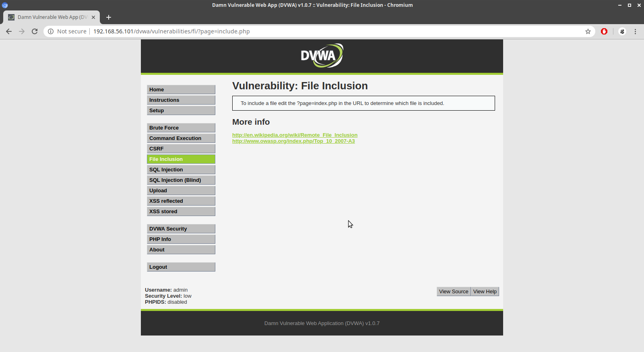Go back to the previous page
The height and width of the screenshot is (352, 644).
(x=9, y=31)
